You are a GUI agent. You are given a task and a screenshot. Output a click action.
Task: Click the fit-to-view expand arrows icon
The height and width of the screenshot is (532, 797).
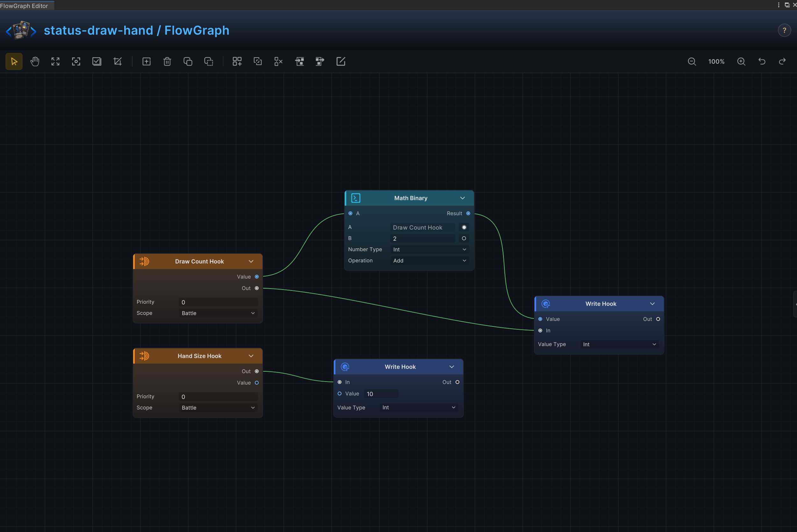click(x=55, y=61)
